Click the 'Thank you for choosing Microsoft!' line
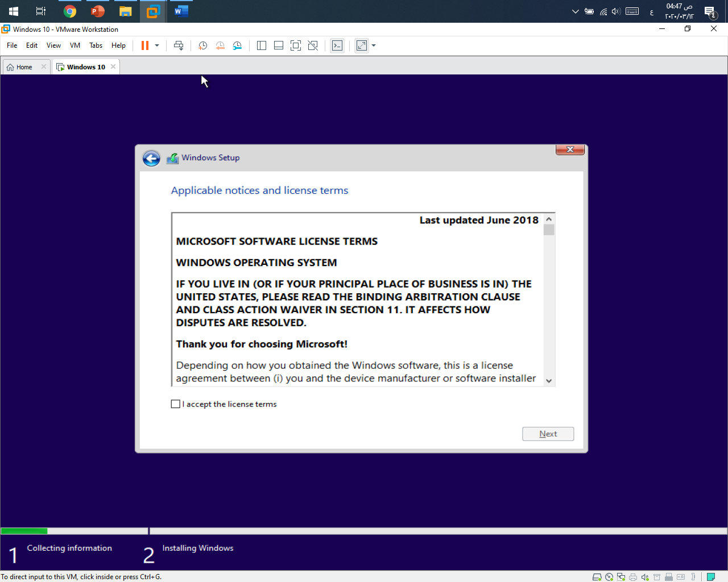Image resolution: width=728 pixels, height=582 pixels. [262, 344]
